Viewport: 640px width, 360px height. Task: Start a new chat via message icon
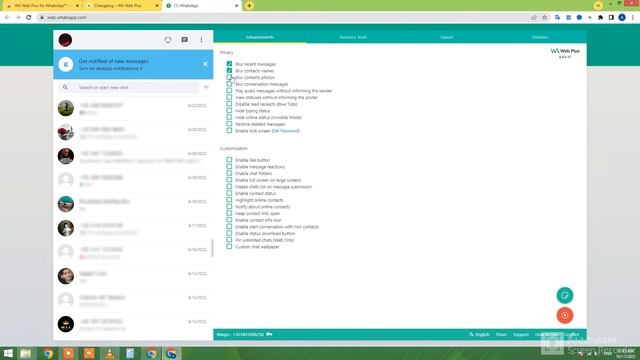184,40
